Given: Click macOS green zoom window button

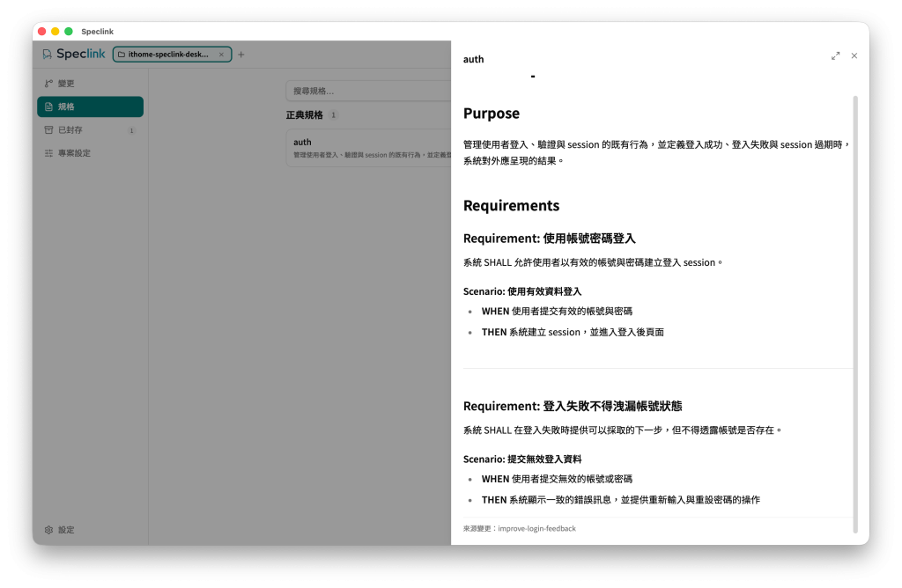Looking at the screenshot, I should coord(69,32).
